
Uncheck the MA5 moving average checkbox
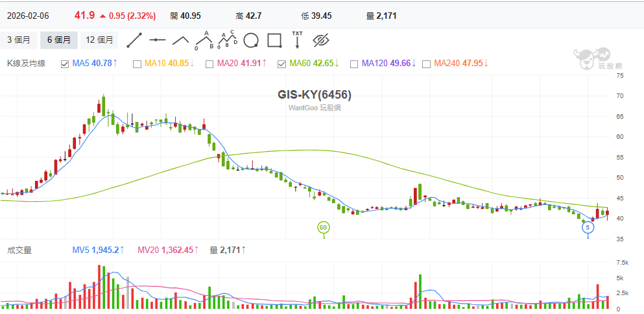point(65,64)
